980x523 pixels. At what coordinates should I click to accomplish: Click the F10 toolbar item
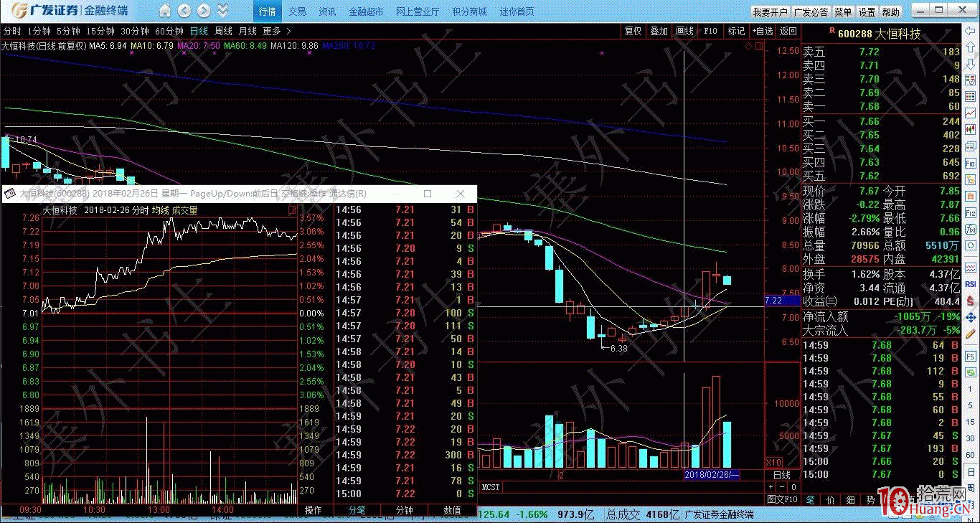(x=710, y=32)
